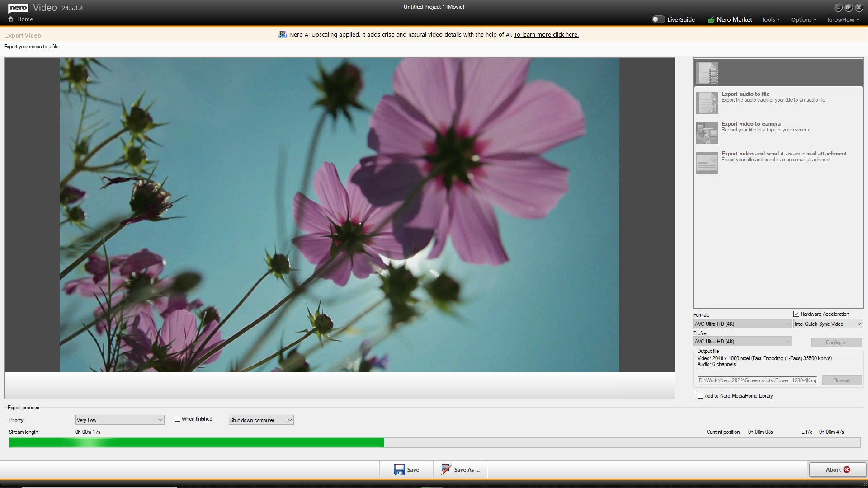Click the Save floppy disk icon
Screen dimensions: 868x488
tap(399, 469)
